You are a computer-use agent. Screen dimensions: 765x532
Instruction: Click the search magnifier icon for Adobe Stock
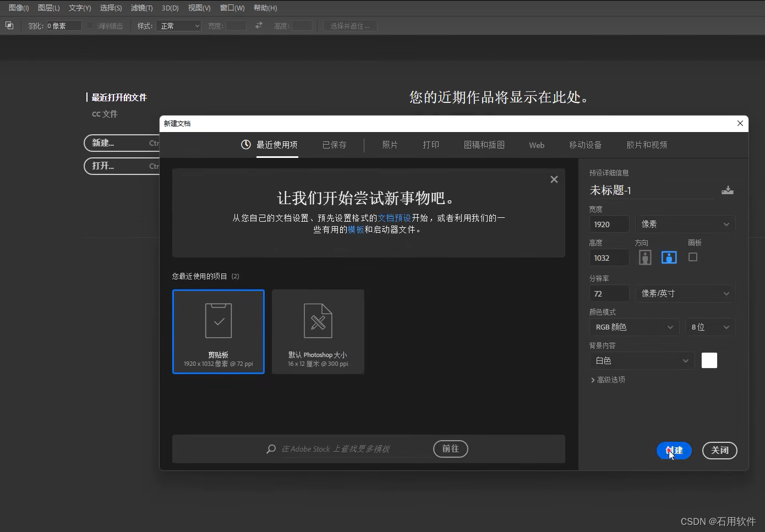(271, 449)
